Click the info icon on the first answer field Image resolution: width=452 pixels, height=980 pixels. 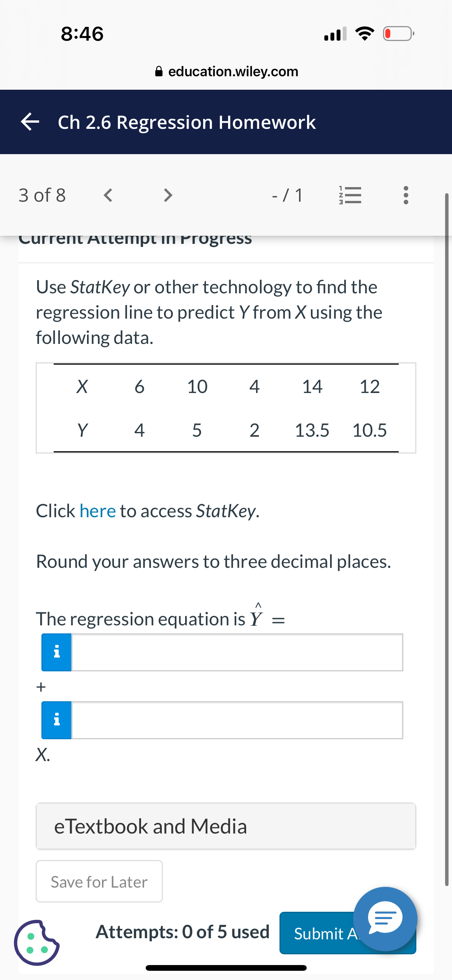tap(56, 652)
